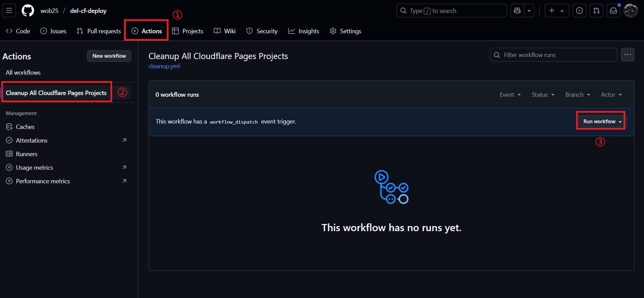The height and width of the screenshot is (298, 644).
Task: Click the Pull requests tab branch icon
Action: pos(80,31)
